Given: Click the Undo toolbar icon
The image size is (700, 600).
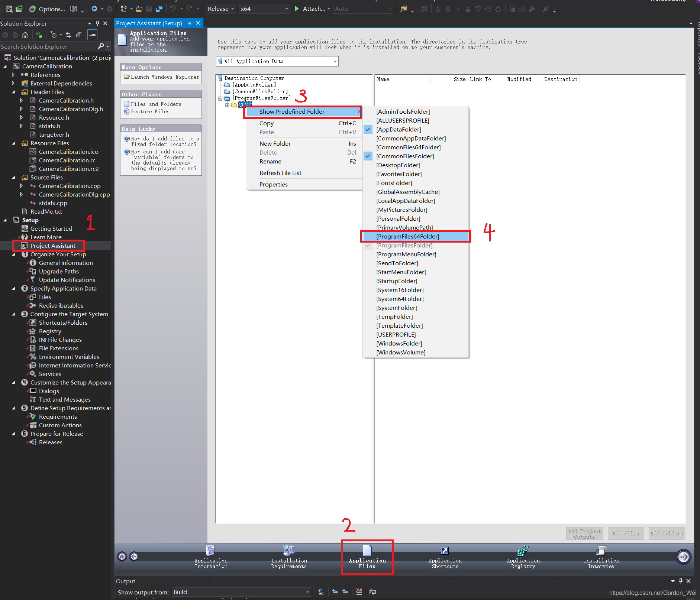Looking at the screenshot, I should click(x=173, y=9).
